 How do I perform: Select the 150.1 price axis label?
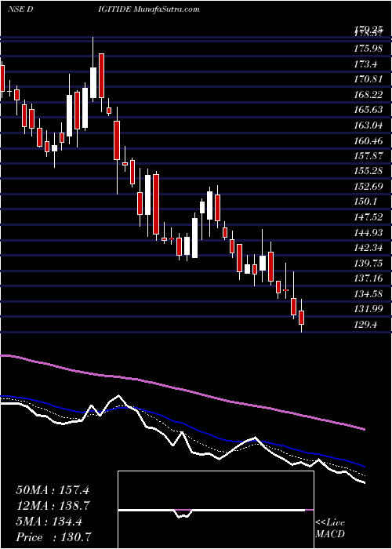[365, 202]
